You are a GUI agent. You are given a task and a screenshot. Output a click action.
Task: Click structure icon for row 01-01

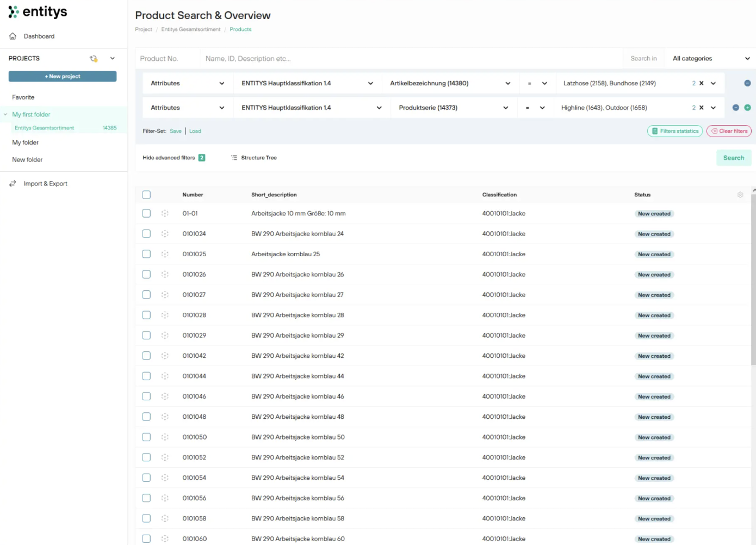pyautogui.click(x=165, y=214)
